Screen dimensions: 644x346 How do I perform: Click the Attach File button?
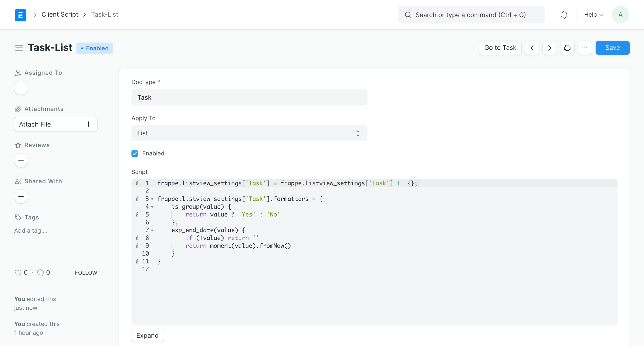[55, 124]
